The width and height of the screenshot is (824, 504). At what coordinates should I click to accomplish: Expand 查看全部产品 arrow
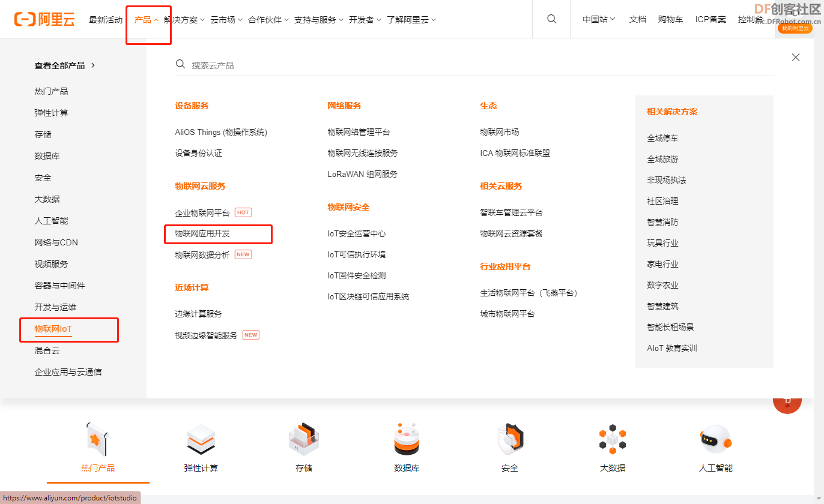94,65
